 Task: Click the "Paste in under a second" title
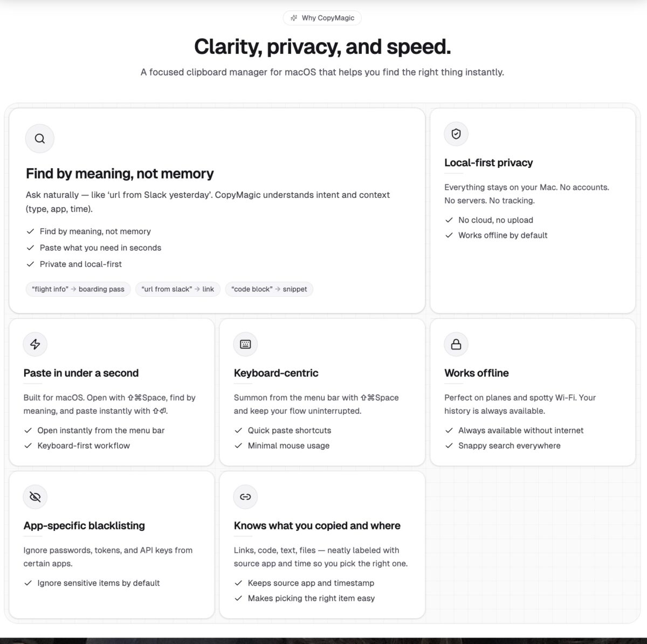[81, 373]
